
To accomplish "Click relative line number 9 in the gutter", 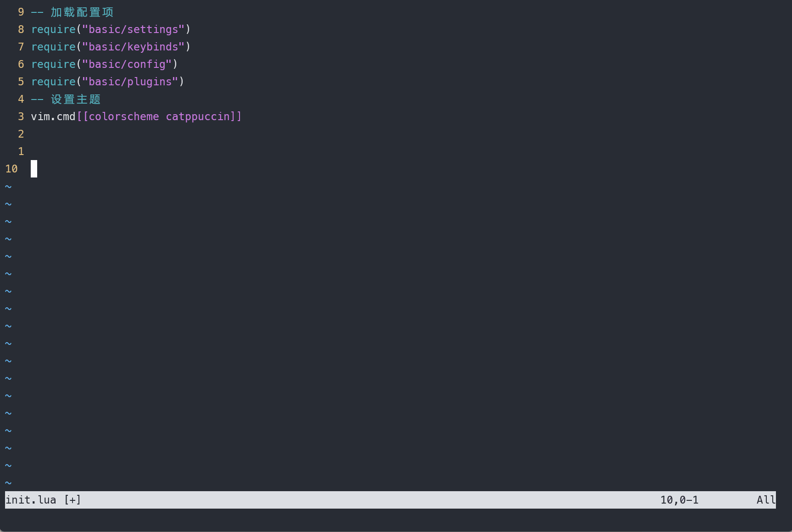I will tap(21, 12).
